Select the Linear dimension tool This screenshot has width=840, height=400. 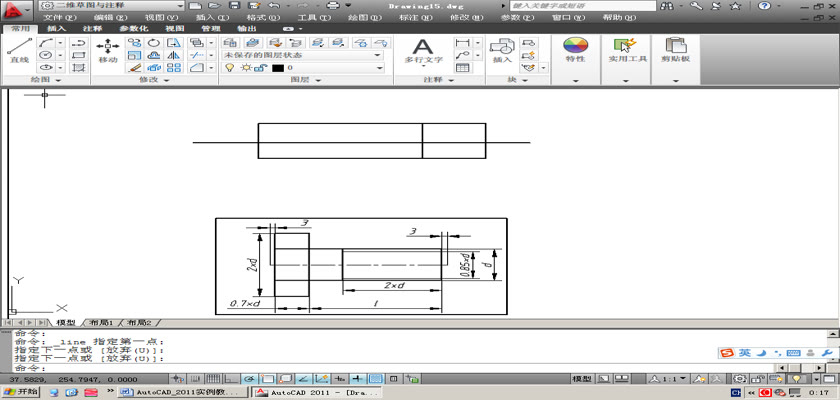462,43
